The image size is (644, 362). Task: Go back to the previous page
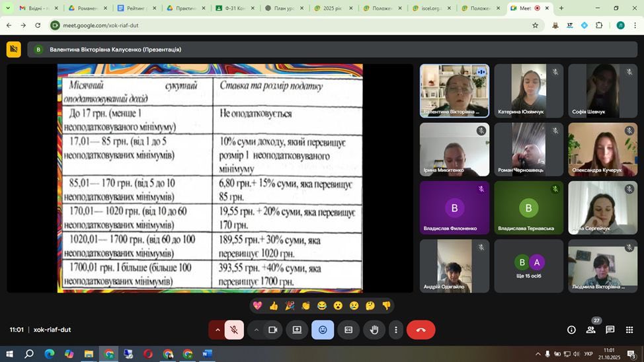point(9,26)
